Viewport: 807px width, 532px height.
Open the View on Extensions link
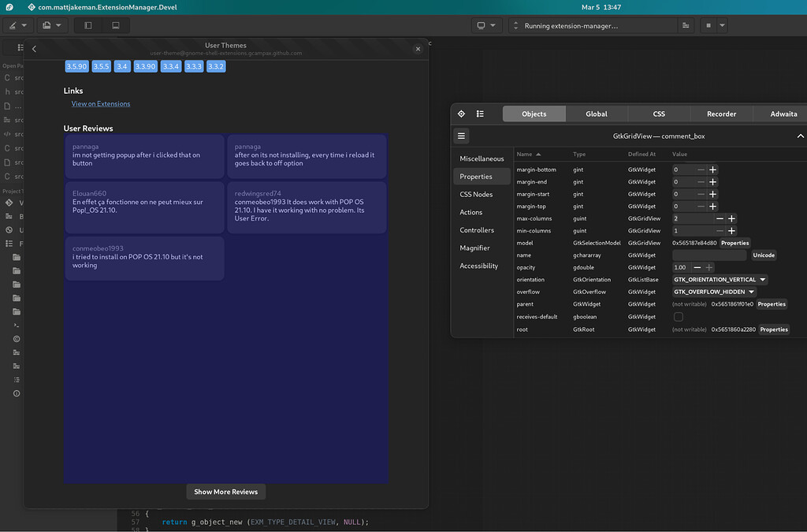(101, 104)
